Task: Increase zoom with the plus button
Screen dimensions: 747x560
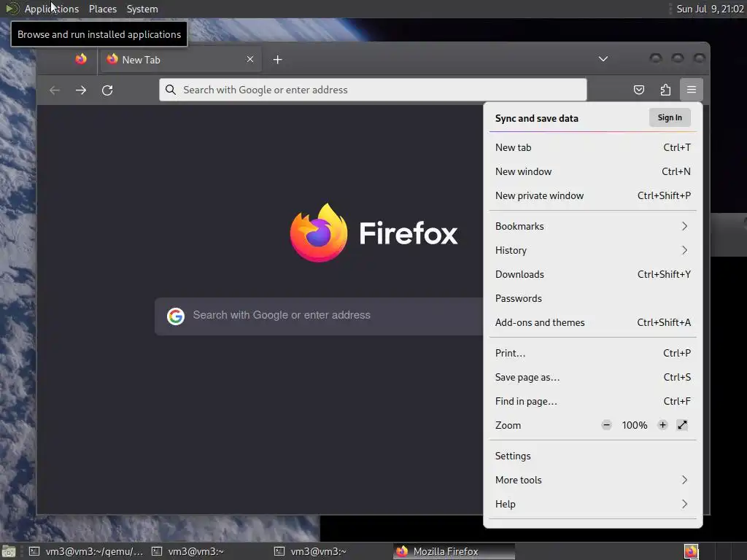Action: (x=662, y=425)
